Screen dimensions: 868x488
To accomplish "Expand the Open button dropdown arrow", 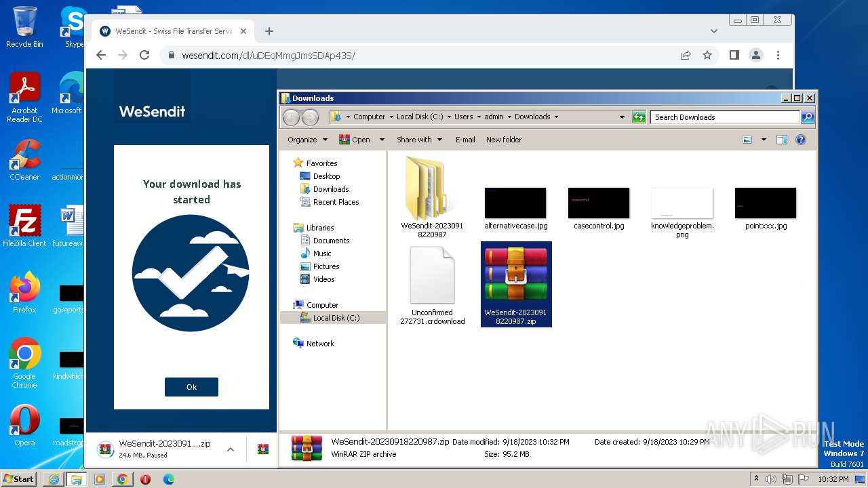I will 382,140.
